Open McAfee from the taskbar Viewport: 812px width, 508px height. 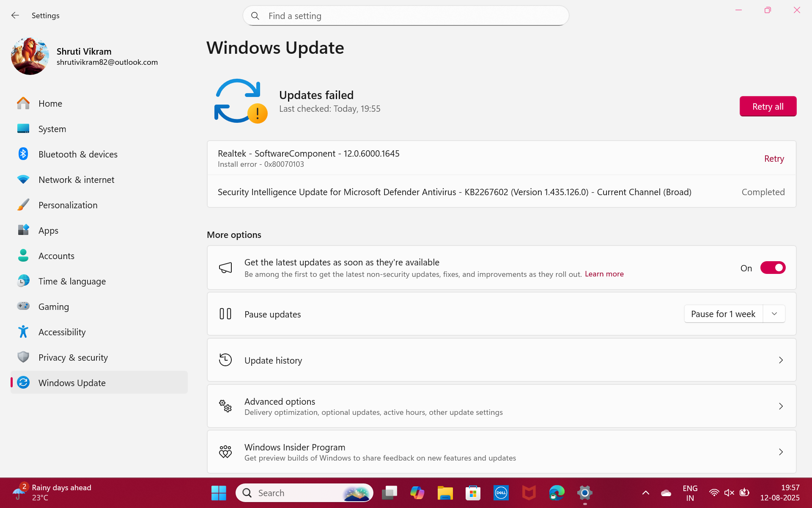(x=529, y=493)
